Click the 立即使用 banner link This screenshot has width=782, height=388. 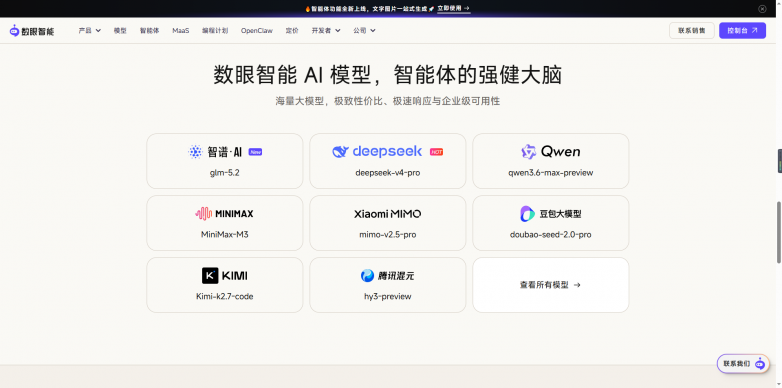[453, 8]
